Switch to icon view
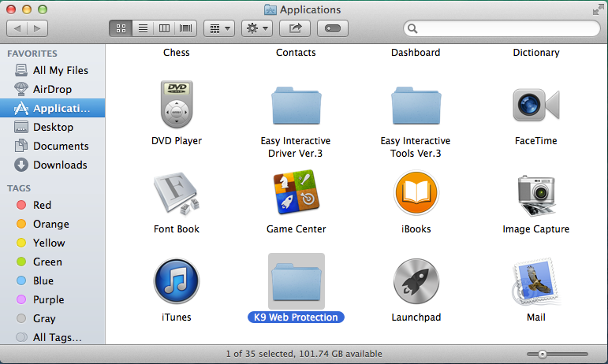 pos(121,28)
